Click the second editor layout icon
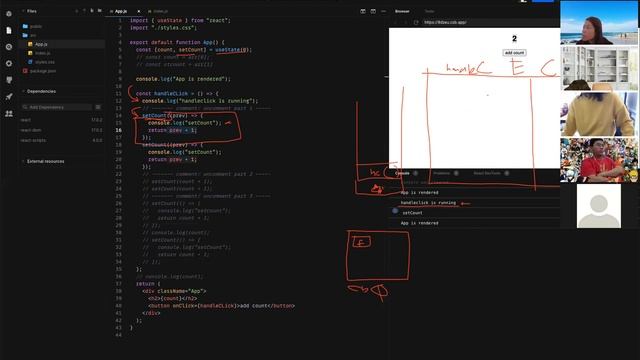 click(x=373, y=11)
